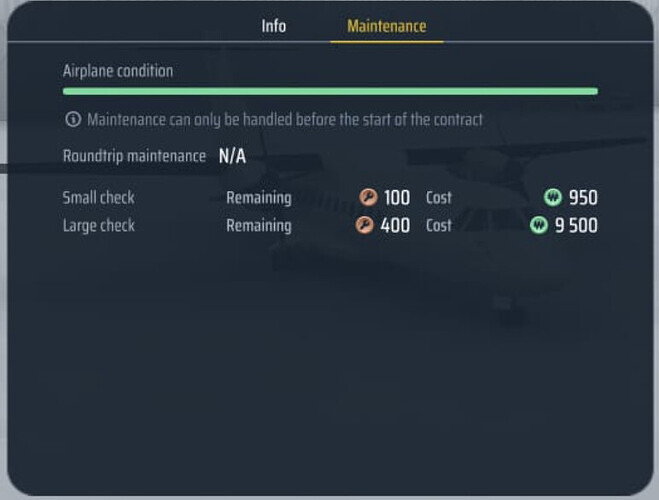The height and width of the screenshot is (500, 659).
Task: Click Remaining label in Small check row
Action: (259, 198)
